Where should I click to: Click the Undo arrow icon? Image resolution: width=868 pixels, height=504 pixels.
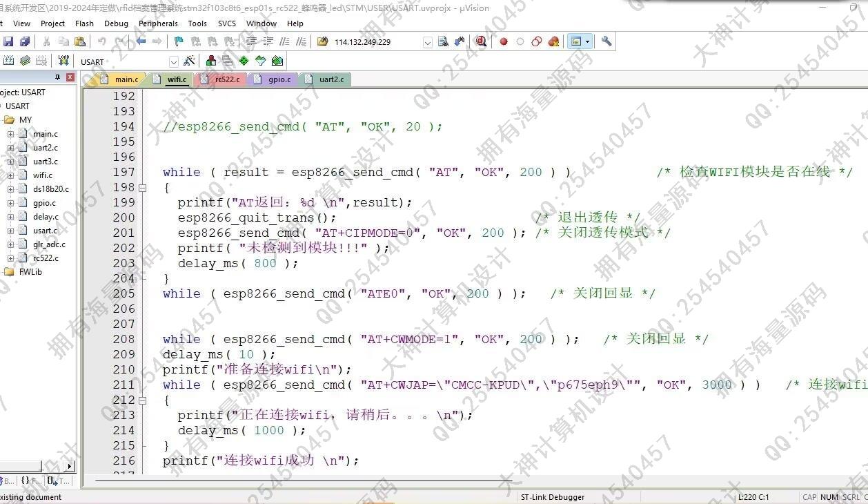point(102,41)
